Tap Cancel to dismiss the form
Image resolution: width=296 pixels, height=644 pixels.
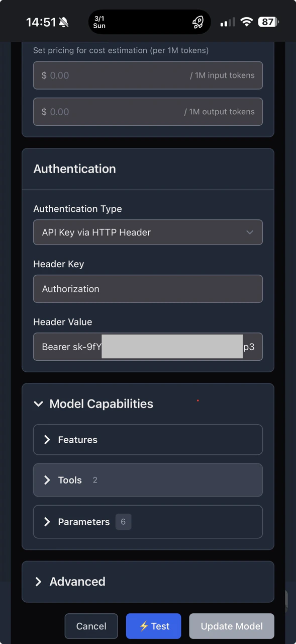pyautogui.click(x=91, y=626)
